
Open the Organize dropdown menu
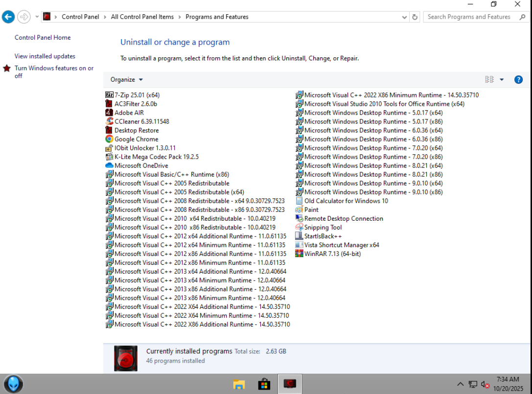(x=127, y=80)
